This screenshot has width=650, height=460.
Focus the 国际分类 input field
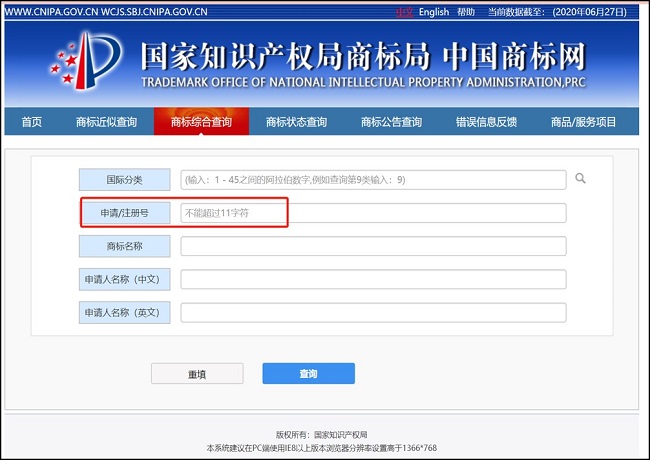(373, 180)
